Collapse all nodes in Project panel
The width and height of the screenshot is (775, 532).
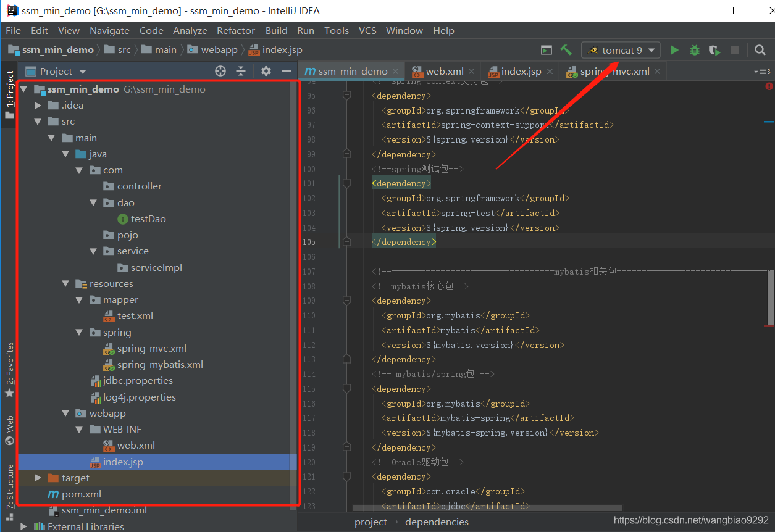coord(241,71)
